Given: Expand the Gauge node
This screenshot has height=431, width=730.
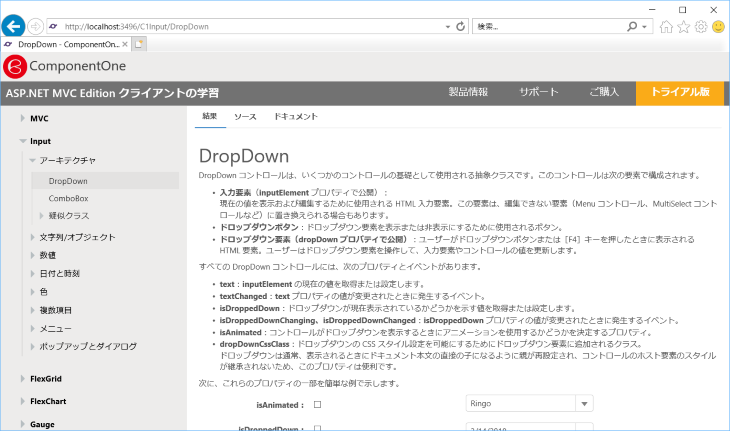Looking at the screenshot, I should click(x=22, y=424).
